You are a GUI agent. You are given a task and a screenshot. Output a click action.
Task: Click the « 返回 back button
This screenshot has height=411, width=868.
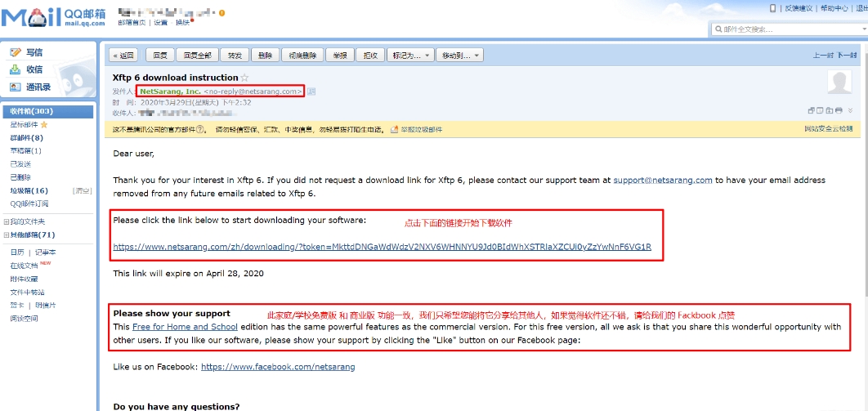coord(123,56)
